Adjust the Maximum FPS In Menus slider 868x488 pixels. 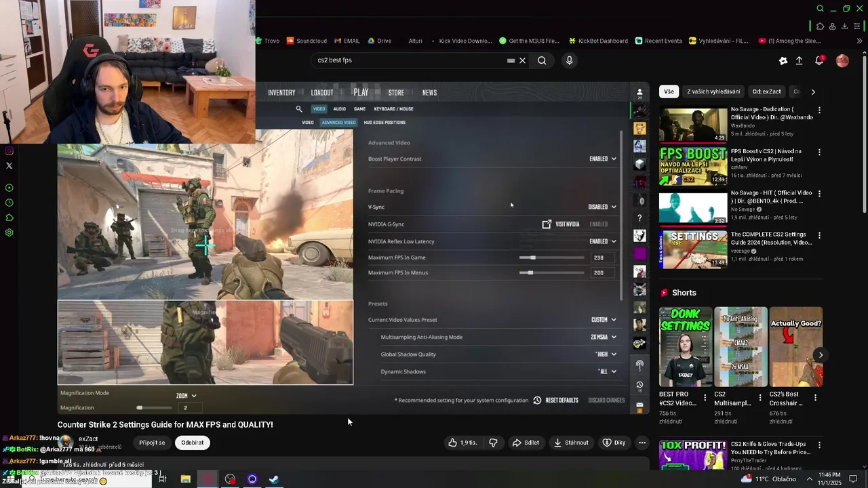[x=551, y=272]
